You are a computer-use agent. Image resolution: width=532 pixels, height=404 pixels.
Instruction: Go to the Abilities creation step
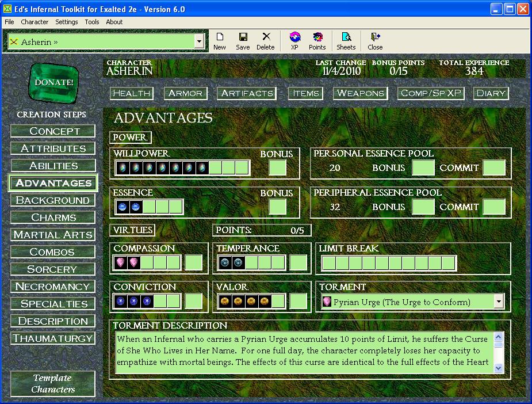[53, 166]
